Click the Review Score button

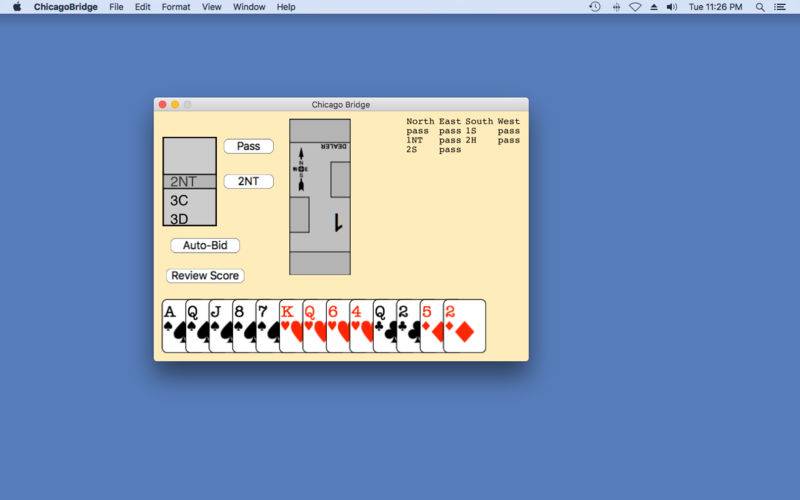[205, 276]
